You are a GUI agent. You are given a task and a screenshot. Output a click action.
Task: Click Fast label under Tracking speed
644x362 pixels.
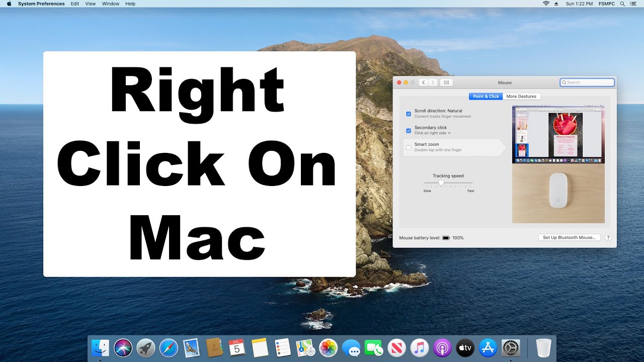470,191
